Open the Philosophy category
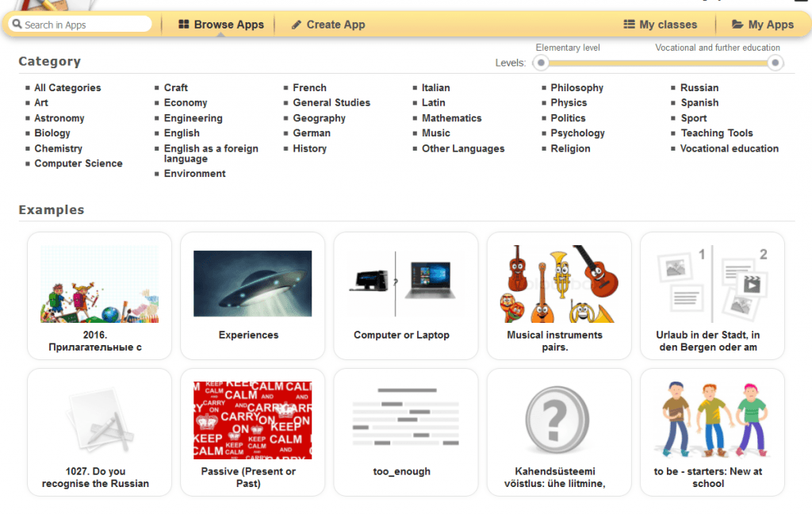This screenshot has height=514, width=812. coord(577,87)
